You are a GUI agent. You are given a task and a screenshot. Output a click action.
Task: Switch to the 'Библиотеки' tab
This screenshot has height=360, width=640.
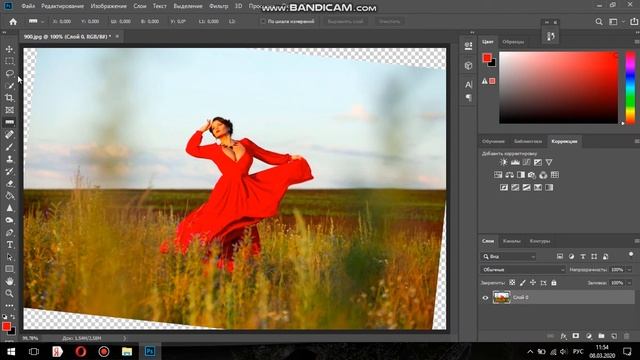[528, 141]
